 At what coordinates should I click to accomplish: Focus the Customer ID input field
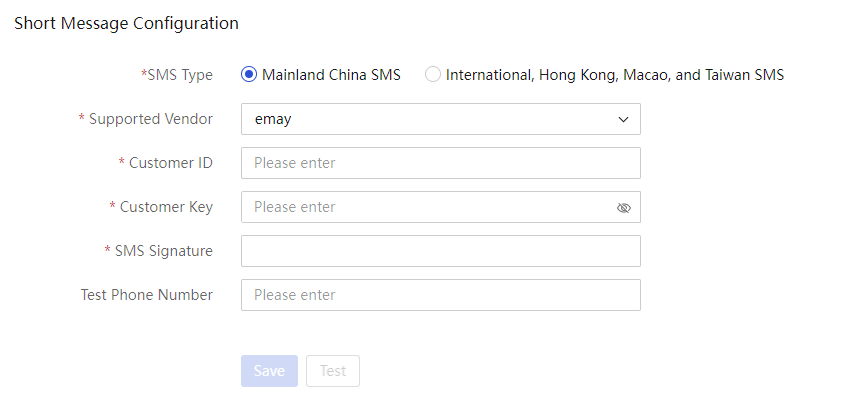click(441, 163)
